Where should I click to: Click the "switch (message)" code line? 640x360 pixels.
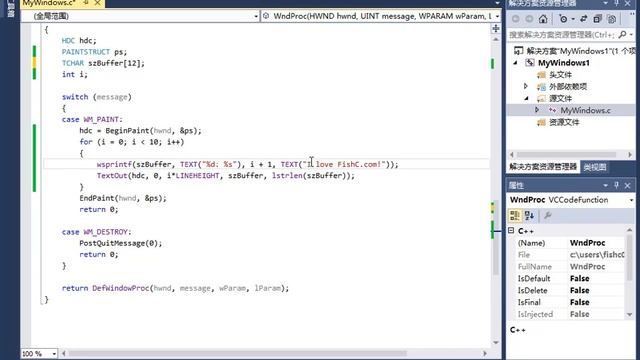point(97,97)
